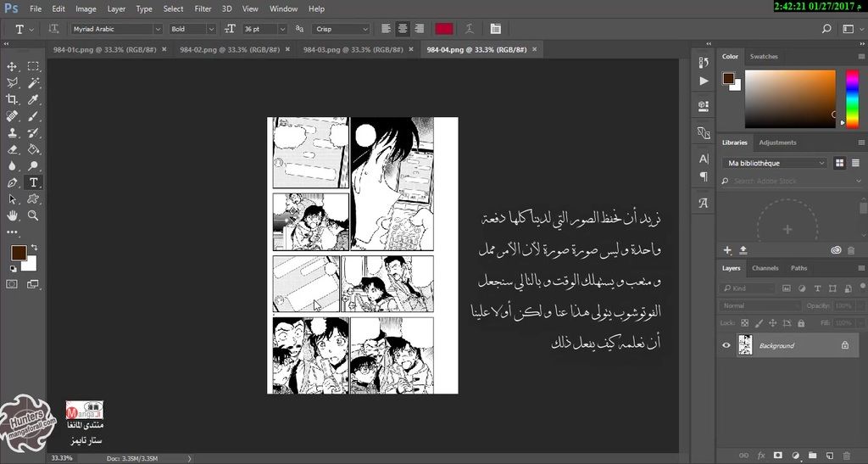Screen dimensions: 868x464
Task: Open the Actions panel play icon
Action: [x=704, y=81]
